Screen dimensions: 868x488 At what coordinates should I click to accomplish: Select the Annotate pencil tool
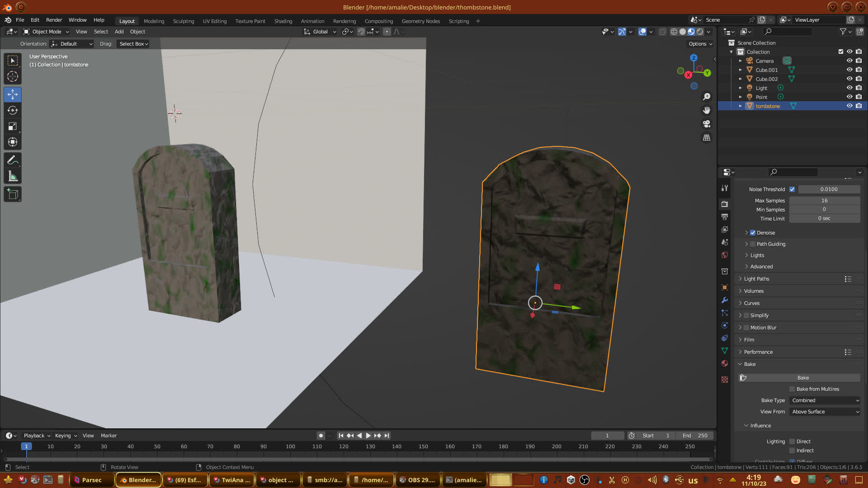point(13,160)
